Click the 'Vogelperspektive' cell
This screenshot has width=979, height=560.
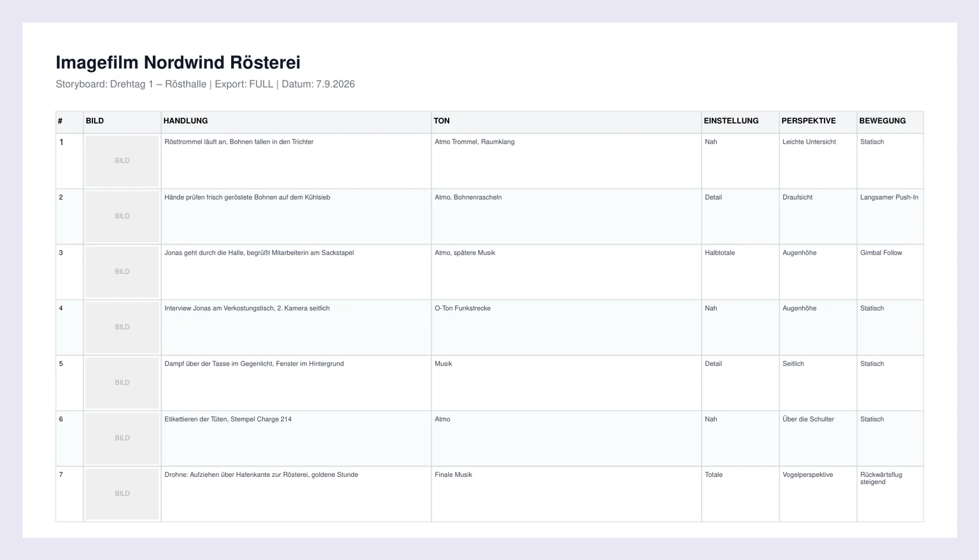817,494
